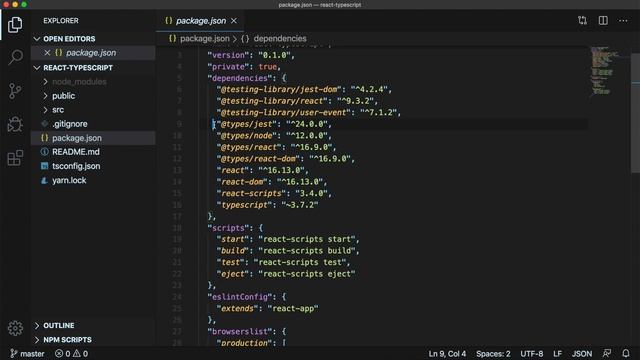Click the Open Changes compare icon

(x=582, y=20)
